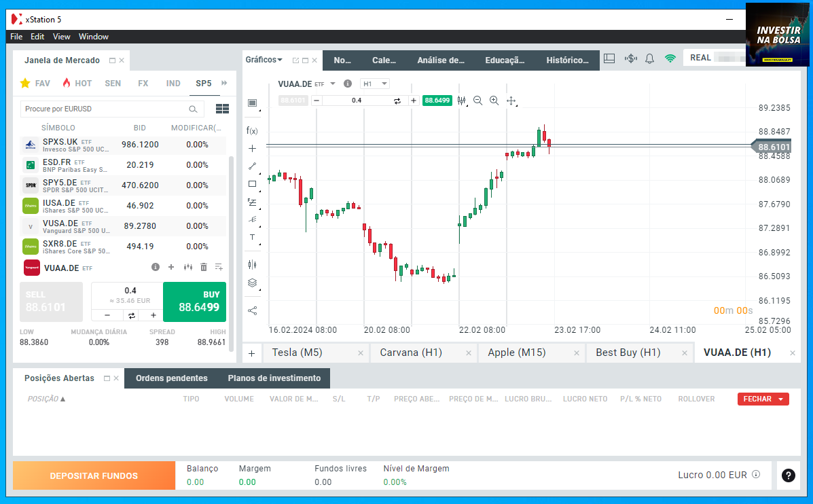Click the info icon next to Lucro
Screen dimensions: 813x504
(756, 474)
